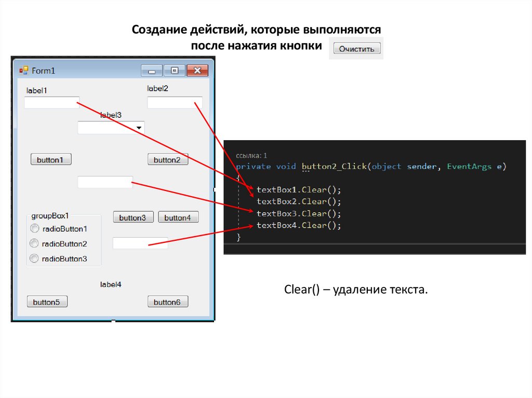Click 'Clear() – удаление текста.' caption
The image size is (532, 398).
[356, 290]
